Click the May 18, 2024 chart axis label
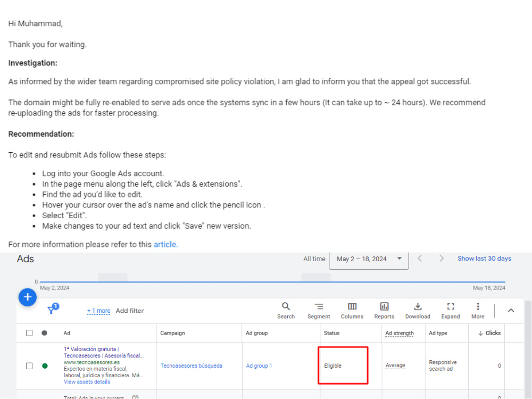Viewport: 532px width, 399px height. (489, 288)
